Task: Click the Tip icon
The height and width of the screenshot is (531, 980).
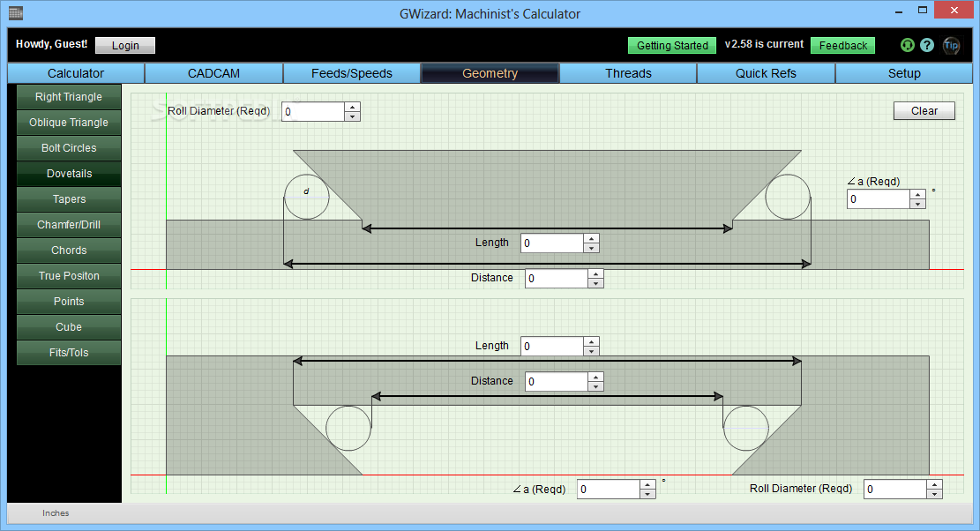Action: point(951,45)
